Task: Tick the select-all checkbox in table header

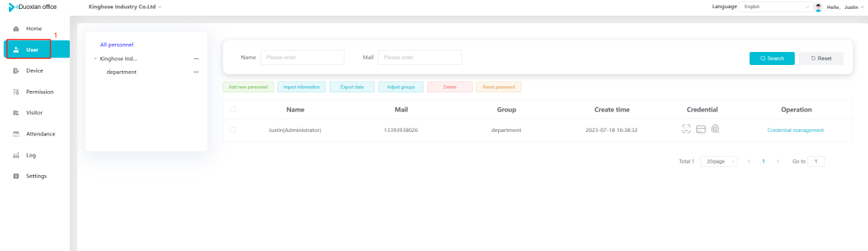Action: point(233,109)
